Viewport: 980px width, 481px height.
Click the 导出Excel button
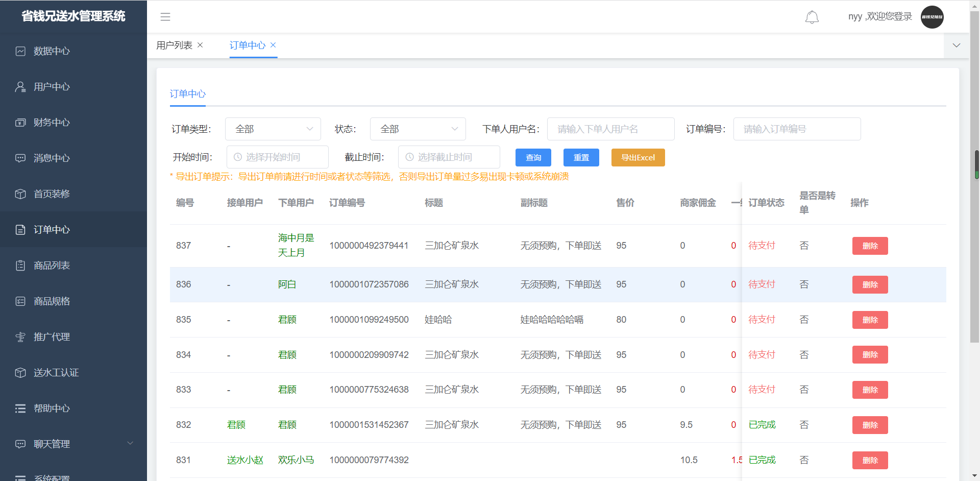638,158
